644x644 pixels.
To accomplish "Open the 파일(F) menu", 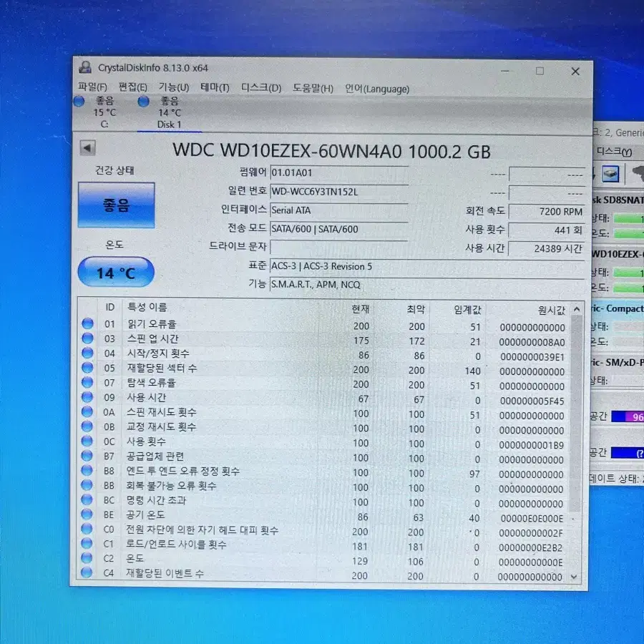I will pos(92,87).
